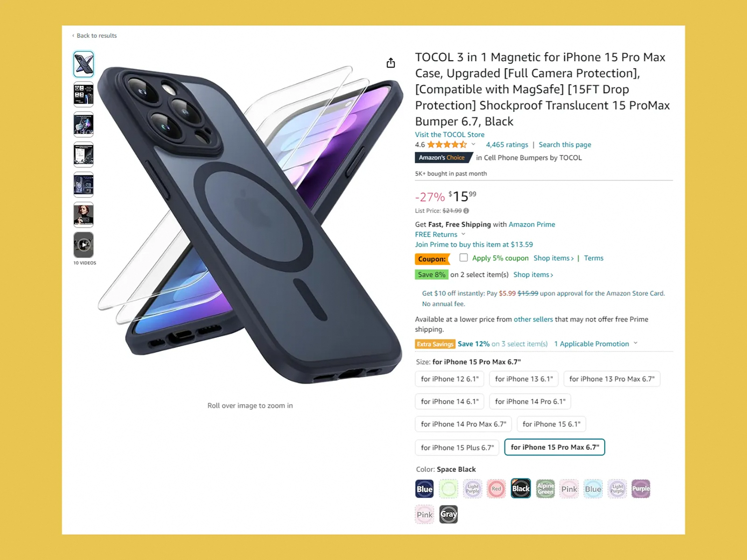Choose size for iPhone 15 Plus 6.7"
The height and width of the screenshot is (560, 747).
(x=457, y=448)
